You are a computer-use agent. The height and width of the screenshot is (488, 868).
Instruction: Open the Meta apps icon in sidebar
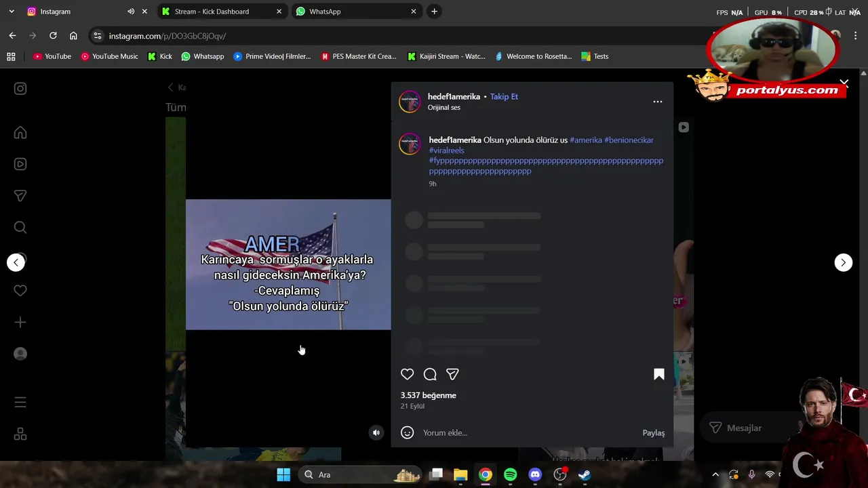tap(20, 434)
